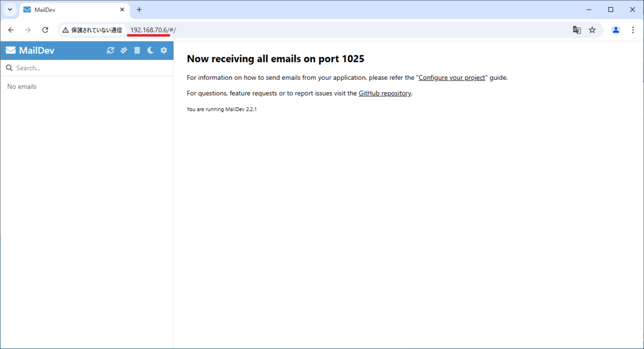Click the "No emails" text

(22, 86)
